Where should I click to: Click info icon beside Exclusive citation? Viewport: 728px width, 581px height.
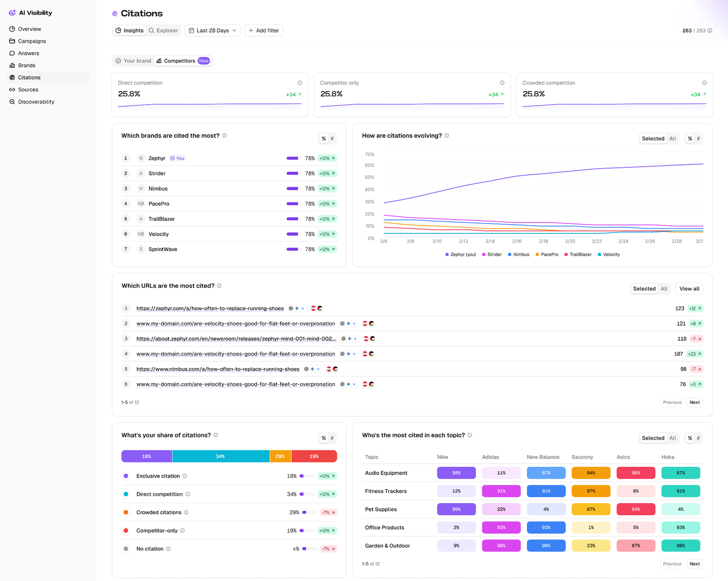point(185,476)
